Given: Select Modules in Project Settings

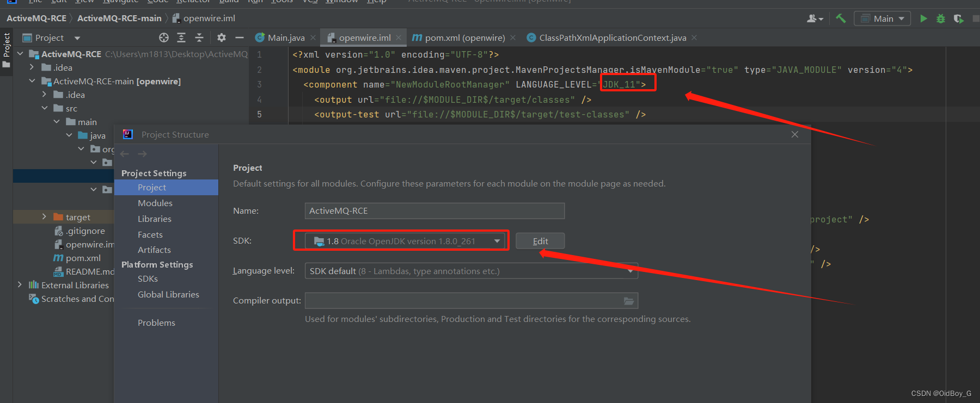Looking at the screenshot, I should [x=166, y=203].
